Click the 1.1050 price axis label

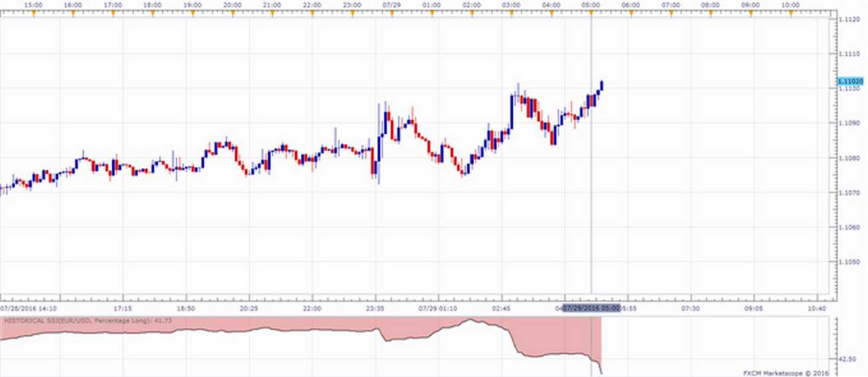coord(850,262)
